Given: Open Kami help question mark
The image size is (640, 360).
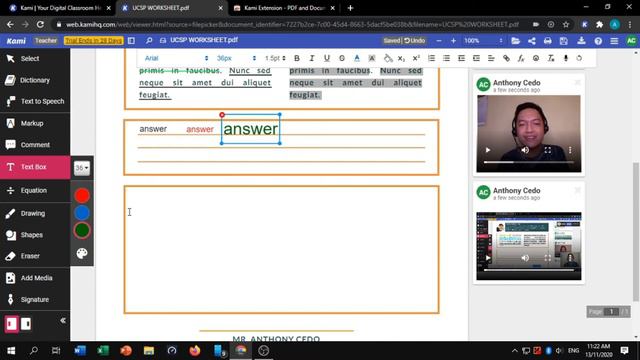Looking at the screenshot, I should (x=598, y=41).
